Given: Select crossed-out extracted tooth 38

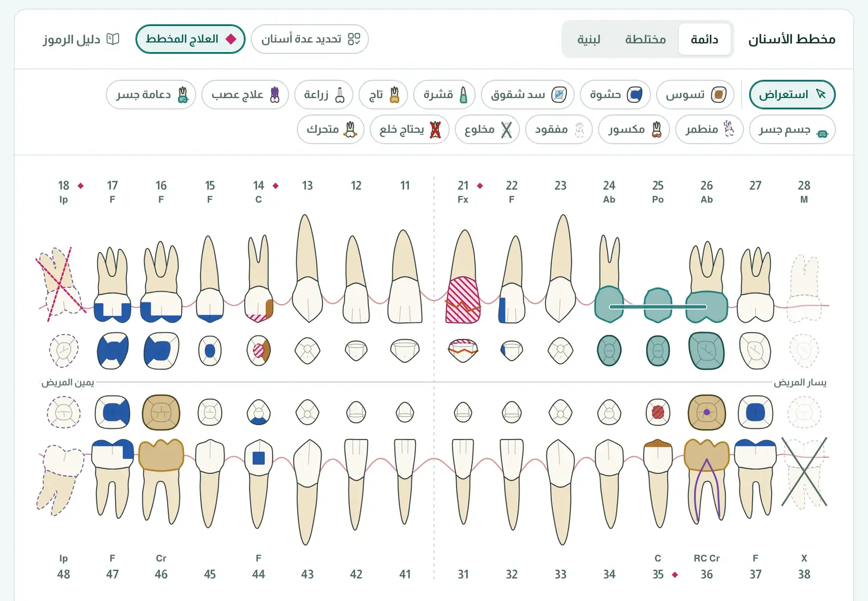Looking at the screenshot, I should 804,472.
